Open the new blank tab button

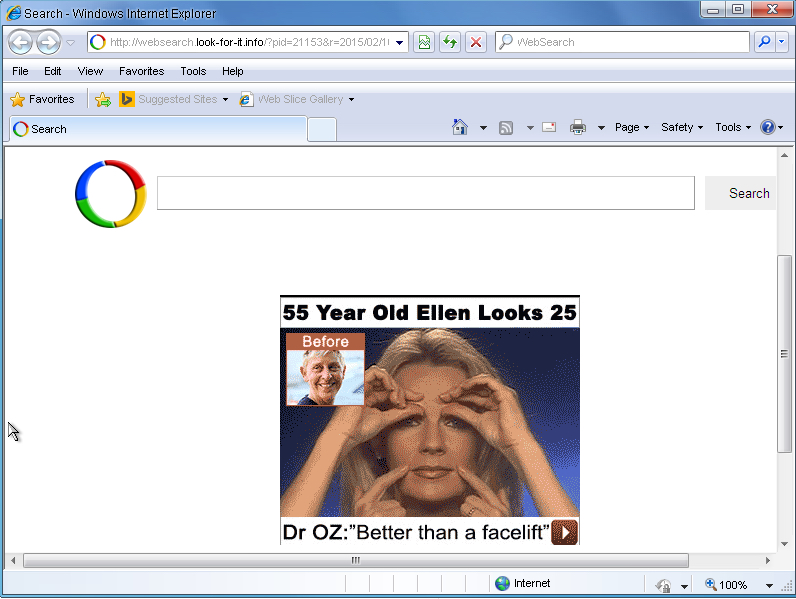[x=321, y=129]
